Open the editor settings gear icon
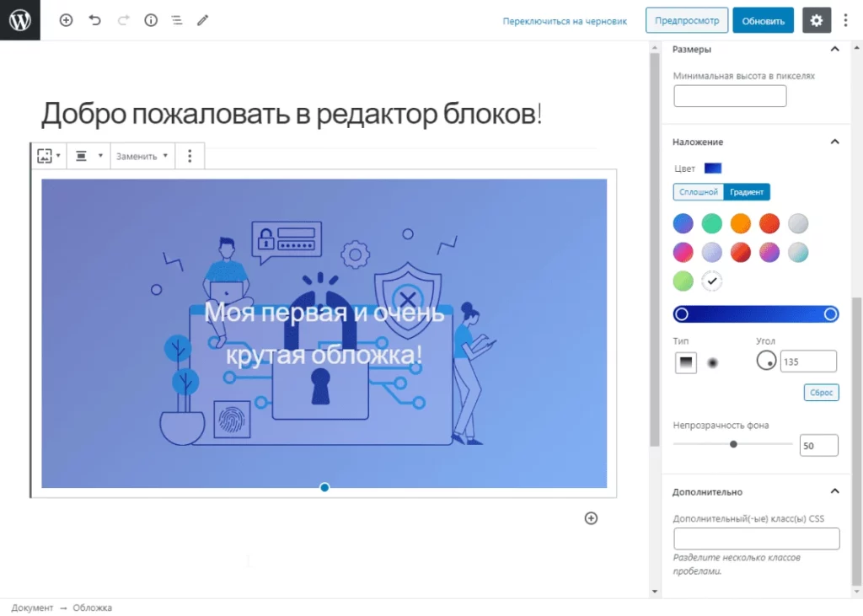 (816, 20)
